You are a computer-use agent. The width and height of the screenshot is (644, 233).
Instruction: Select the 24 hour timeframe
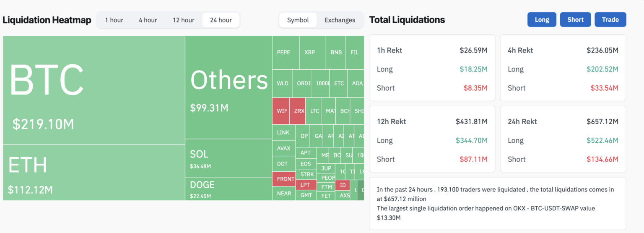point(221,20)
